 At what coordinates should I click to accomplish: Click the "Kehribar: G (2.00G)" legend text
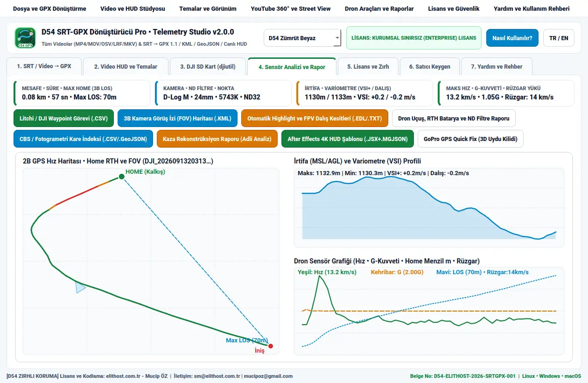[397, 272]
